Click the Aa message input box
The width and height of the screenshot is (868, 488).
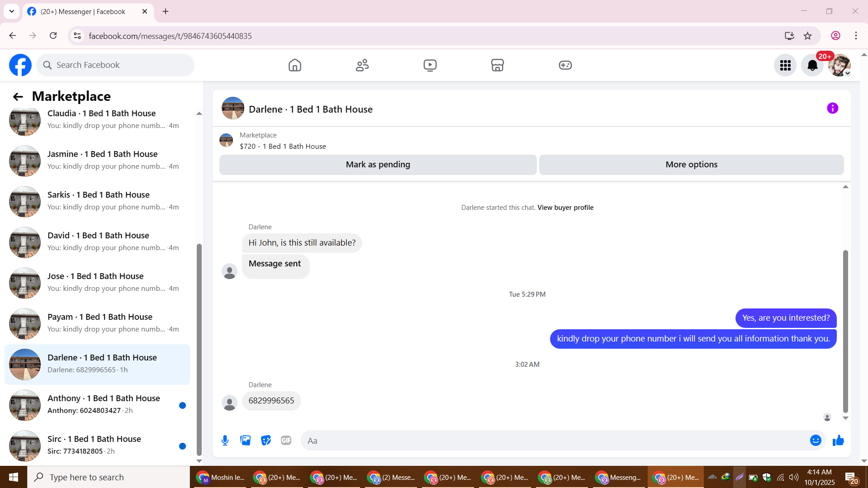554,441
